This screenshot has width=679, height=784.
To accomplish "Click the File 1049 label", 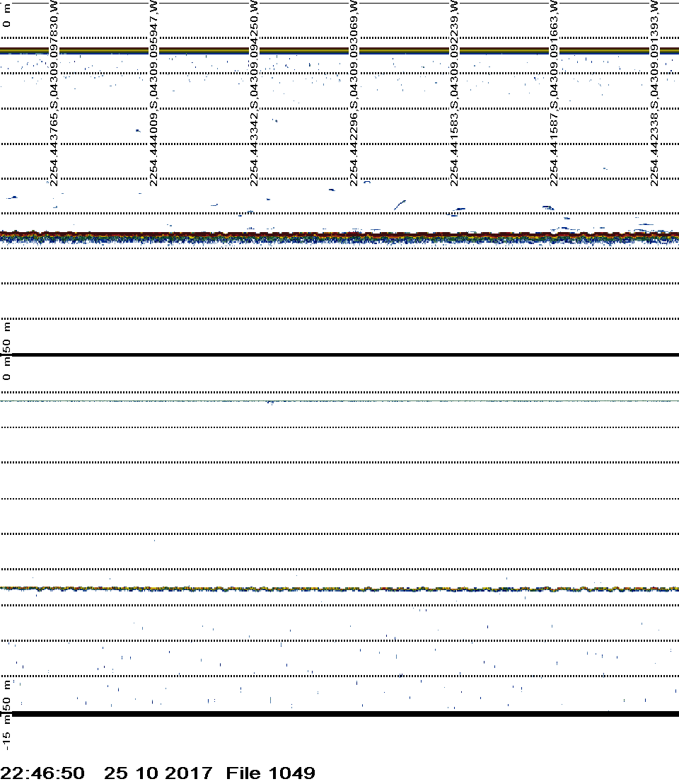I will [270, 773].
